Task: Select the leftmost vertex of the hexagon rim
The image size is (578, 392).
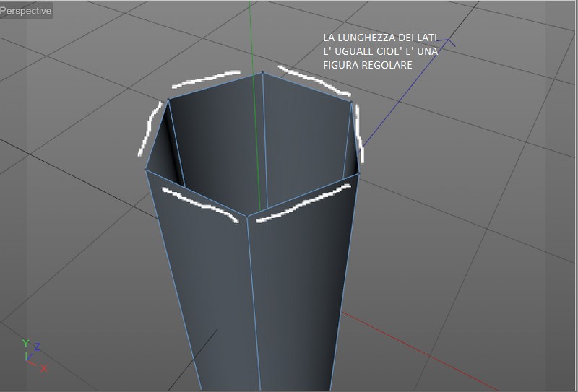Action: click(x=146, y=170)
